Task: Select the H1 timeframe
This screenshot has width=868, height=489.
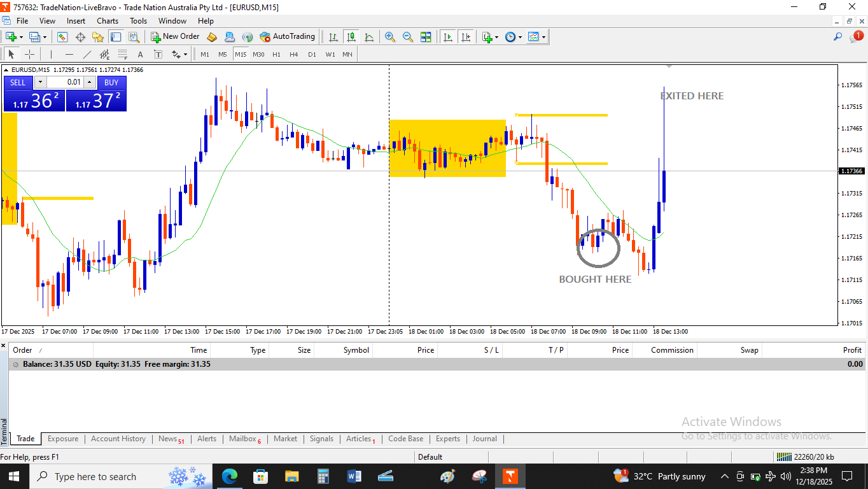Action: point(276,54)
